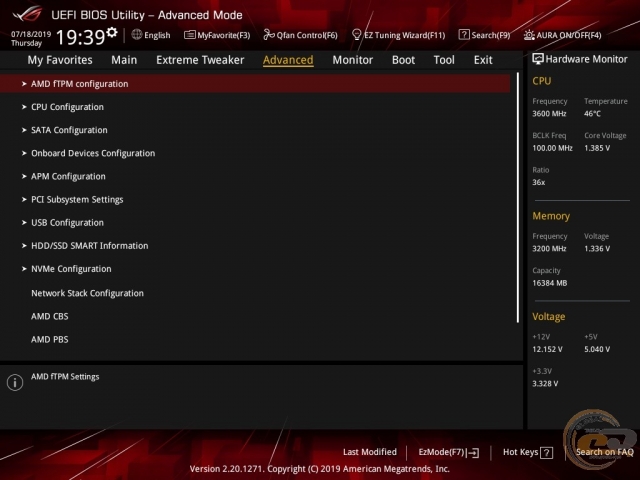
Task: Switch to EzMode(F7)
Action: pyautogui.click(x=442, y=452)
